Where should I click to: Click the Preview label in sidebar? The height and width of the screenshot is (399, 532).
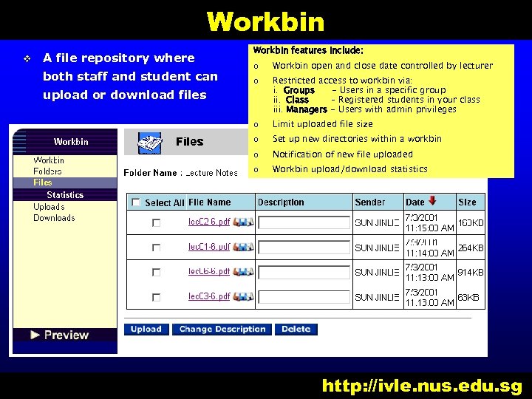pos(66,335)
